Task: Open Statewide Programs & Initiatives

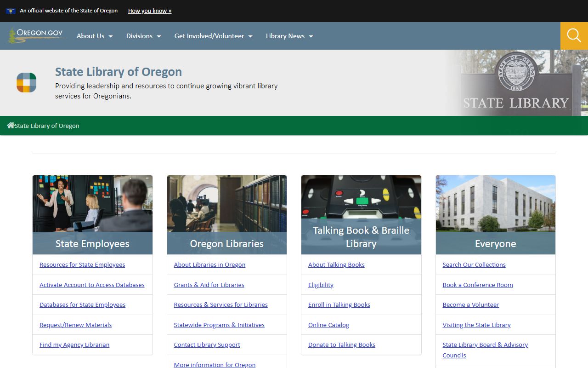Action: 219,325
